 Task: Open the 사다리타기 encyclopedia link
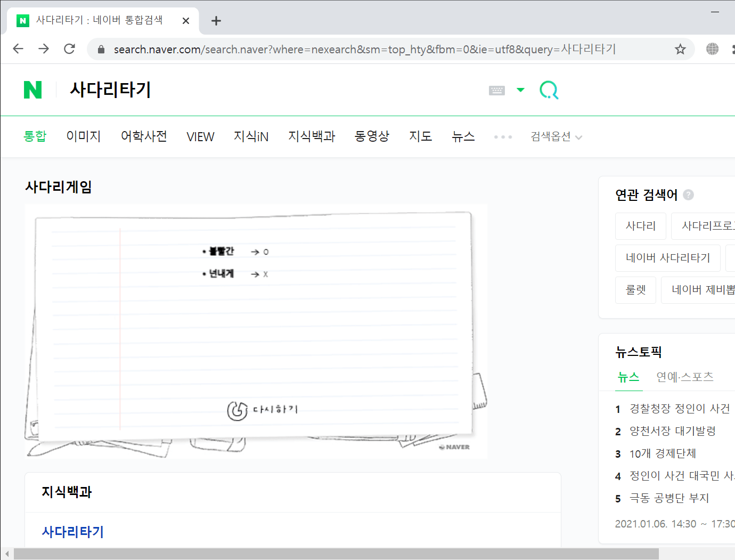73,532
